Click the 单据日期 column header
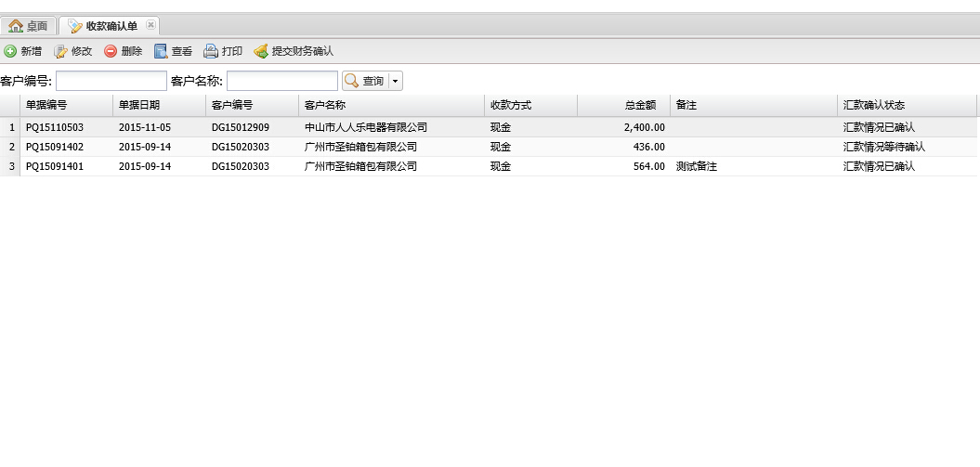This screenshot has width=980, height=467. [x=158, y=105]
